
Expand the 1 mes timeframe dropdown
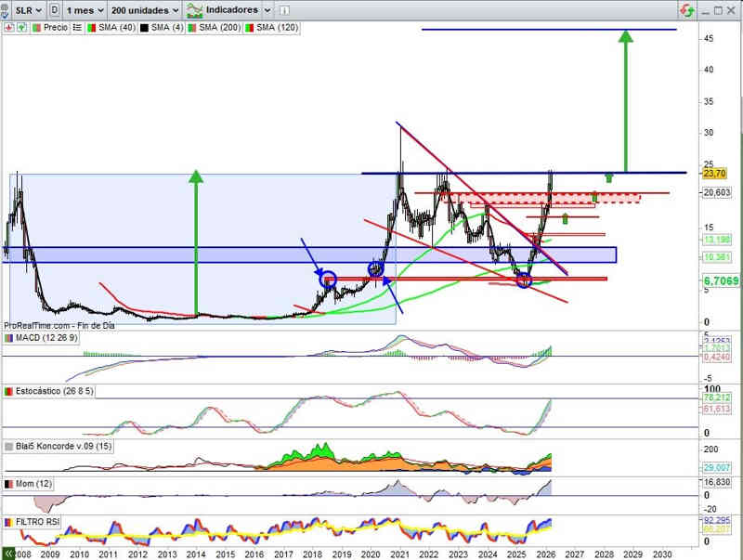86,10
